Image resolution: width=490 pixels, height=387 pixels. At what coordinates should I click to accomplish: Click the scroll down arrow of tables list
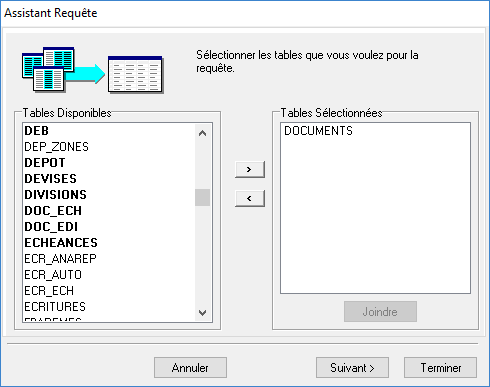(202, 313)
